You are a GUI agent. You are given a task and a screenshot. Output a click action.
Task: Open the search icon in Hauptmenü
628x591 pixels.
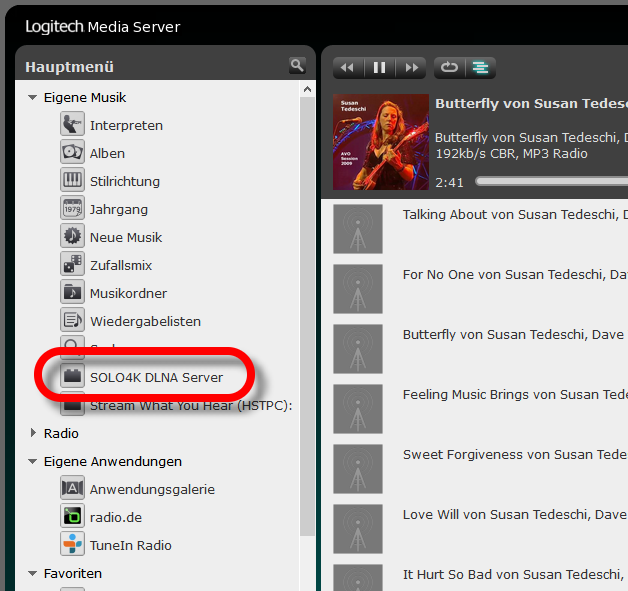tap(296, 66)
